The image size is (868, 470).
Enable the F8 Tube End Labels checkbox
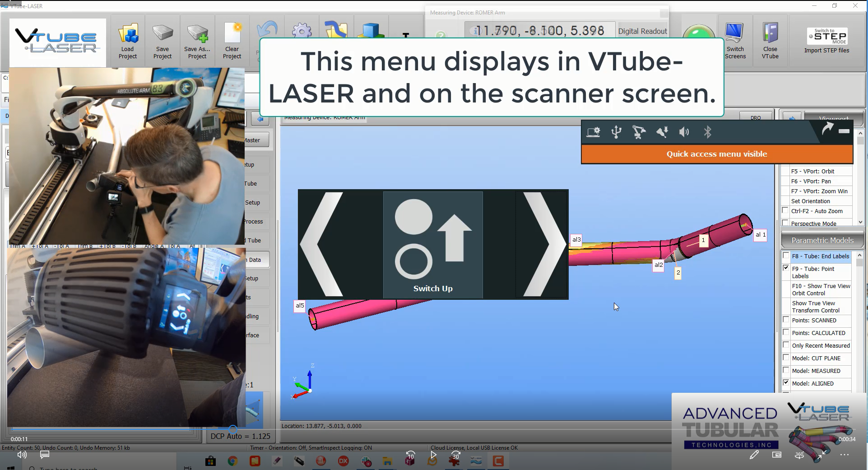pos(786,256)
